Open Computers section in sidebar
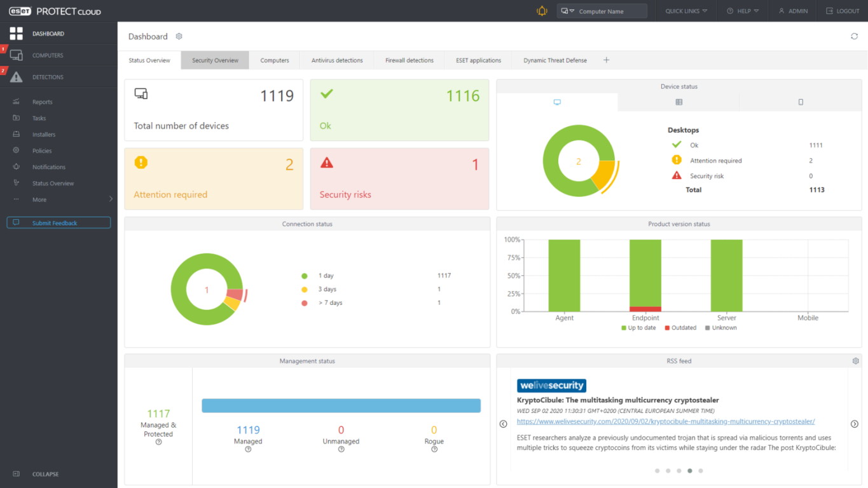This screenshot has height=488, width=868. [x=48, y=55]
